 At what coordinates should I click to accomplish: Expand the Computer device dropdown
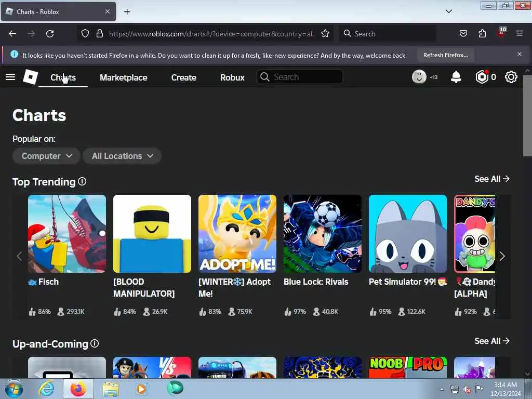(x=46, y=156)
